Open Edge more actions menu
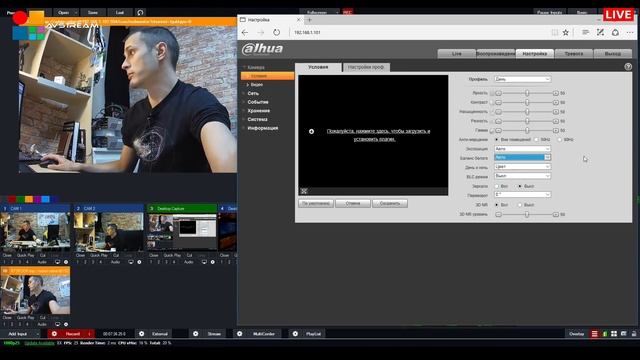 pyautogui.click(x=630, y=32)
